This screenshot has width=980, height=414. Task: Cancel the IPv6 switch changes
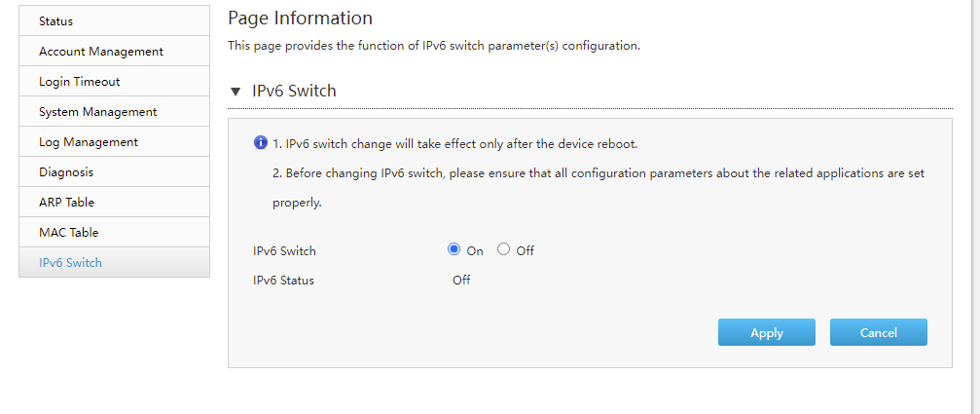(x=878, y=333)
